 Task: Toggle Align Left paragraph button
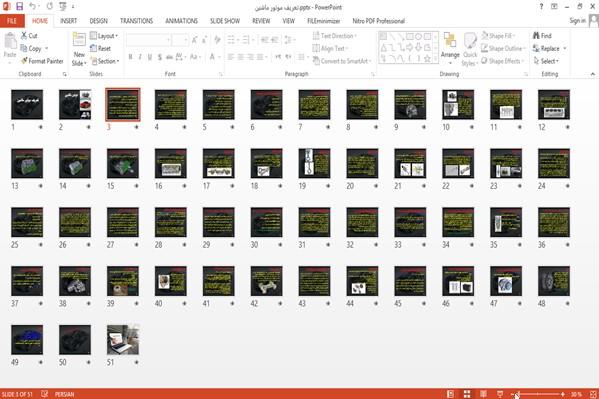pyautogui.click(x=231, y=57)
